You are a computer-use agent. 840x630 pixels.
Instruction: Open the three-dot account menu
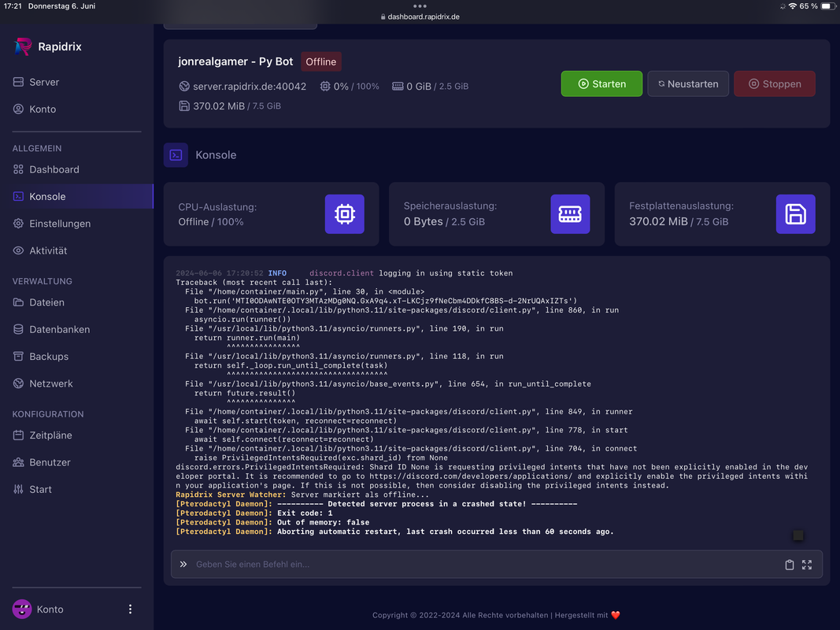[x=130, y=609]
